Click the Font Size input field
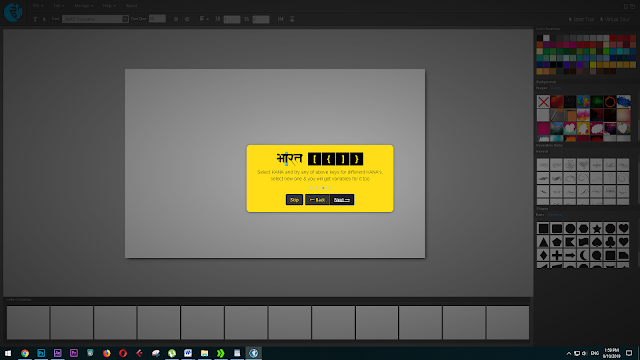 [157, 19]
